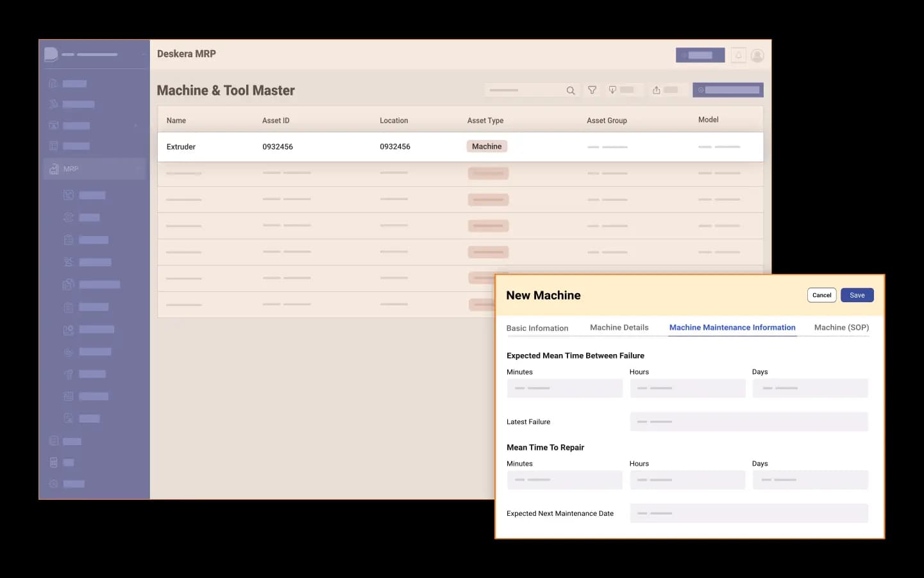Click the export share icon
The image size is (924, 578).
click(657, 90)
